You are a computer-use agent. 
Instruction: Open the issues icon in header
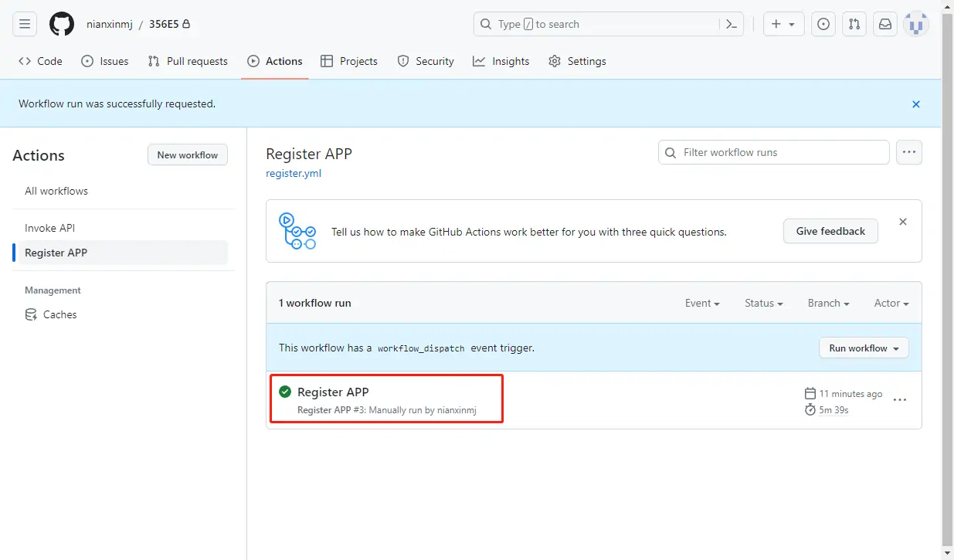(824, 24)
